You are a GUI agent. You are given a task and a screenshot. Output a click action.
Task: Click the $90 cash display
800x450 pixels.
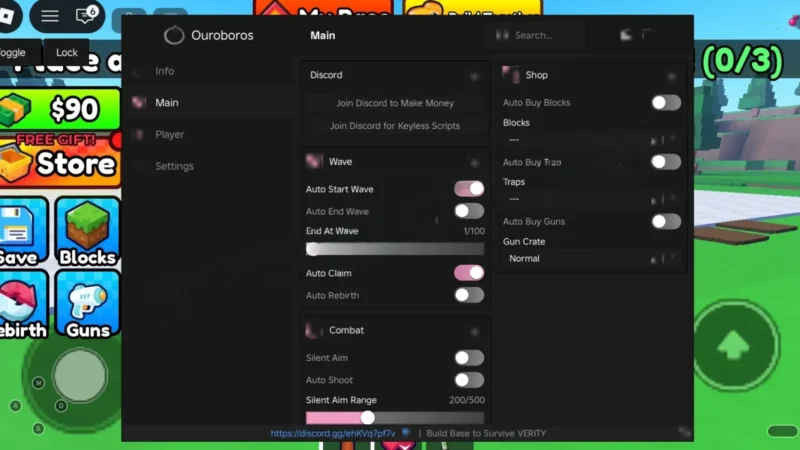click(59, 109)
